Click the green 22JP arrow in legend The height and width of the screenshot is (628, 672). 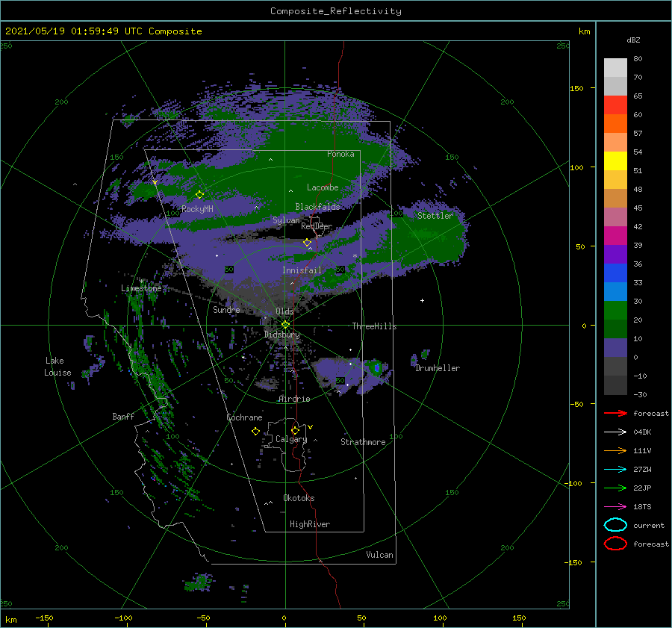(615, 488)
